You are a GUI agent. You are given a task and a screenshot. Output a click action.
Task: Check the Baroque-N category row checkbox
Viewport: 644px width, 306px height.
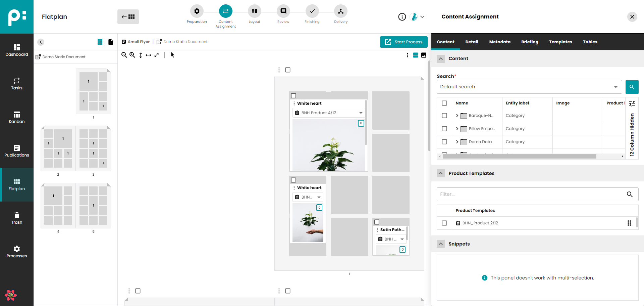click(444, 116)
